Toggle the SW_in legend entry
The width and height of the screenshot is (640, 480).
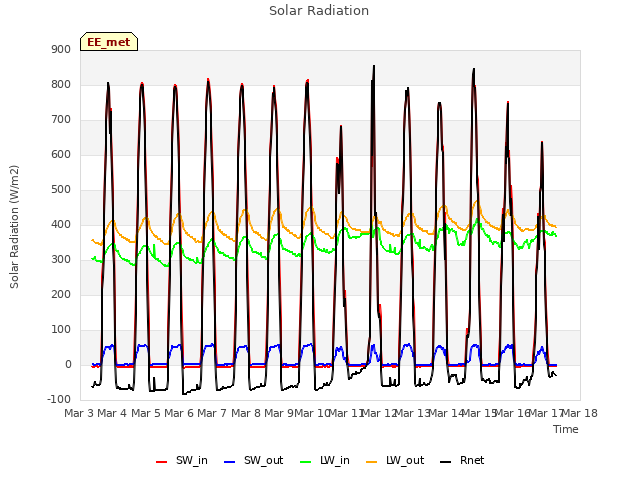click(x=182, y=460)
